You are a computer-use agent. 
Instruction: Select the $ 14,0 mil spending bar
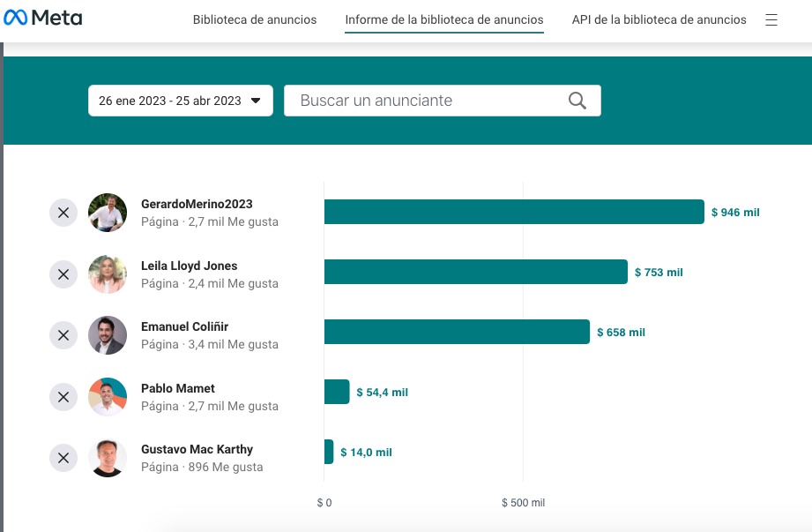pyautogui.click(x=329, y=453)
